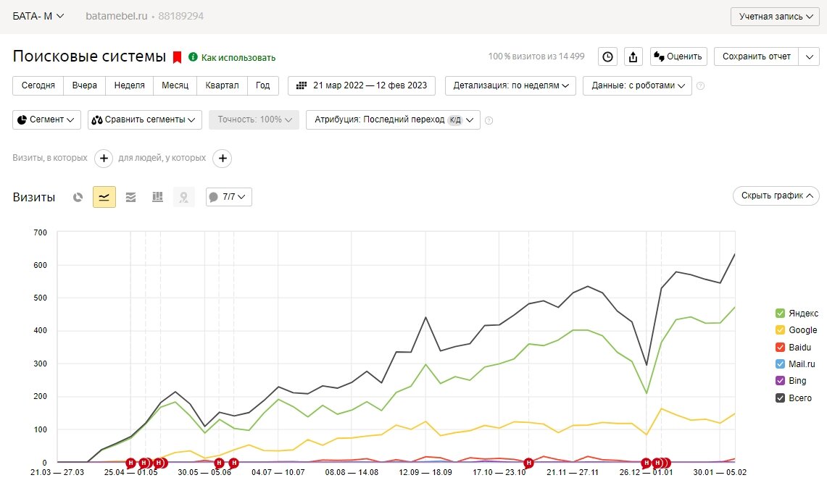This screenshot has width=827, height=504.
Task: Select the column chart visualization
Action: (157, 196)
